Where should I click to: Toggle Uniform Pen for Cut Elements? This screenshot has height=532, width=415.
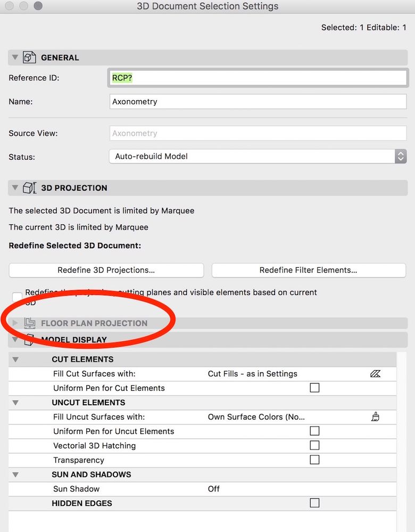pyautogui.click(x=314, y=388)
